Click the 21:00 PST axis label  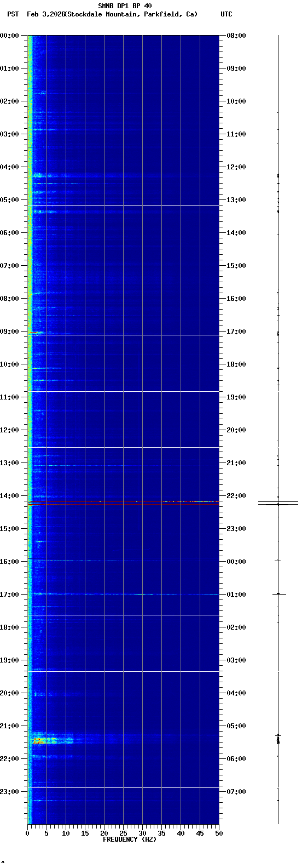coord(10,726)
